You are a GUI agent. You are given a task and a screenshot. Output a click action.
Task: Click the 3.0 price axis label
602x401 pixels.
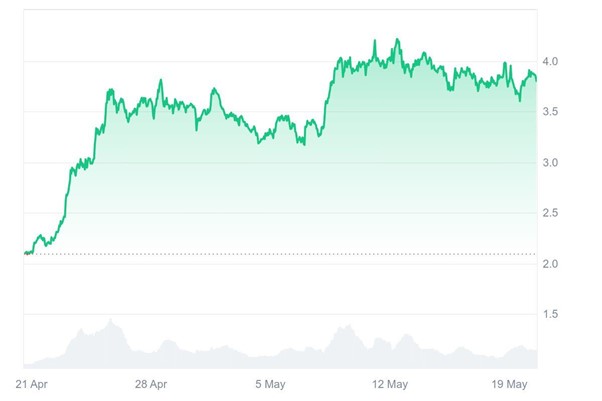549,163
